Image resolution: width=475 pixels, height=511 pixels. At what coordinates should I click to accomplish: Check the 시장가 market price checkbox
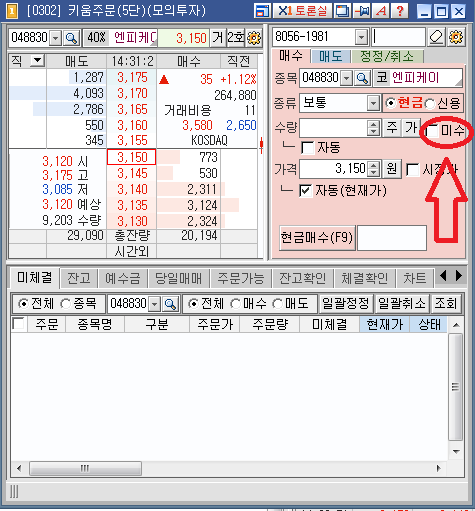(413, 170)
